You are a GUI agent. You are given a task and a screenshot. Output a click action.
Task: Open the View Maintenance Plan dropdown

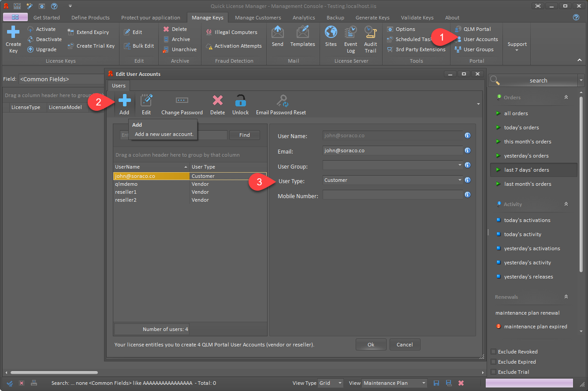tap(424, 383)
